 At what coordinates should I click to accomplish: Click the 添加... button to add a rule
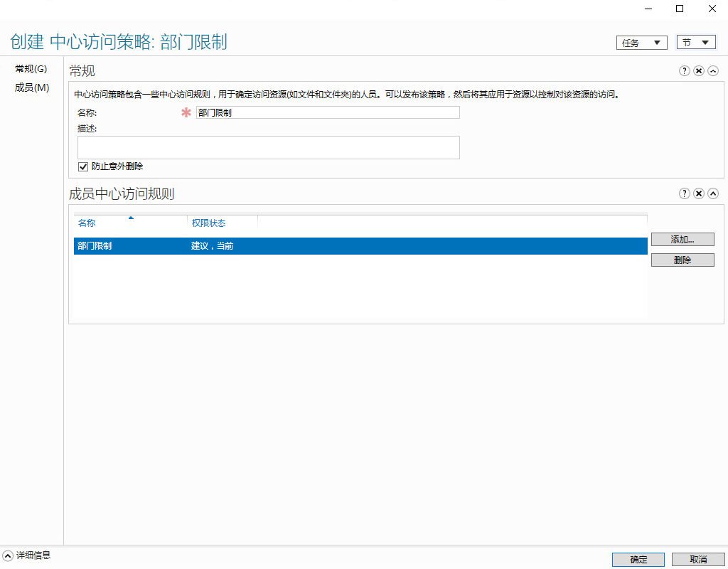(682, 239)
